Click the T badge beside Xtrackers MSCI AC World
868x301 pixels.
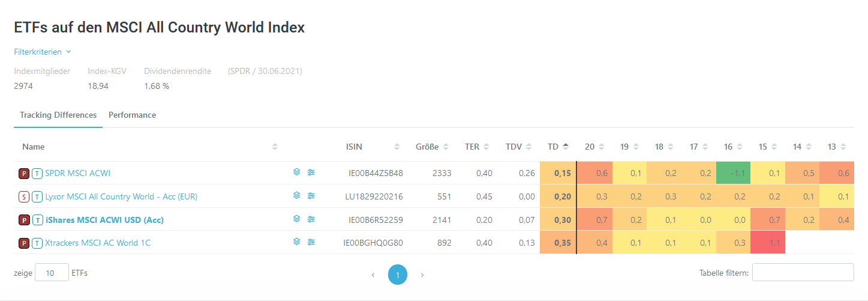pos(37,243)
